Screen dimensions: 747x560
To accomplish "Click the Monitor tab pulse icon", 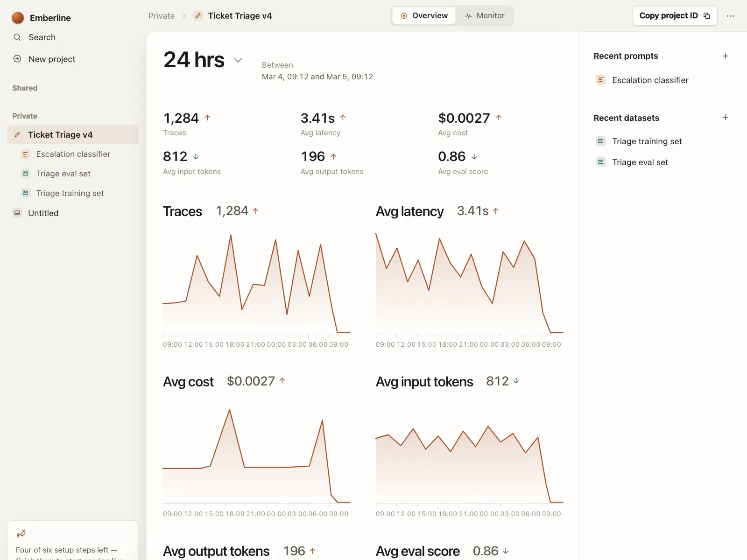I will [468, 16].
